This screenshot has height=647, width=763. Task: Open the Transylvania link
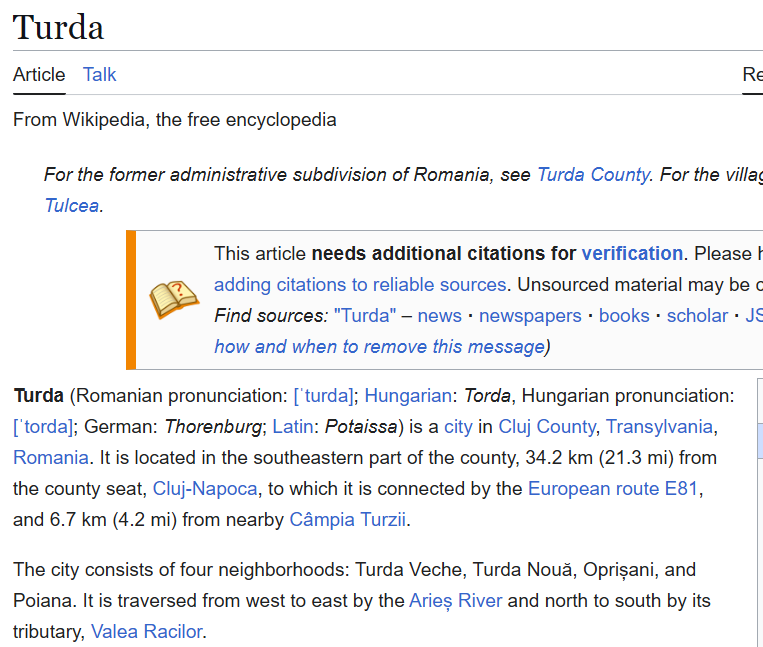659,427
